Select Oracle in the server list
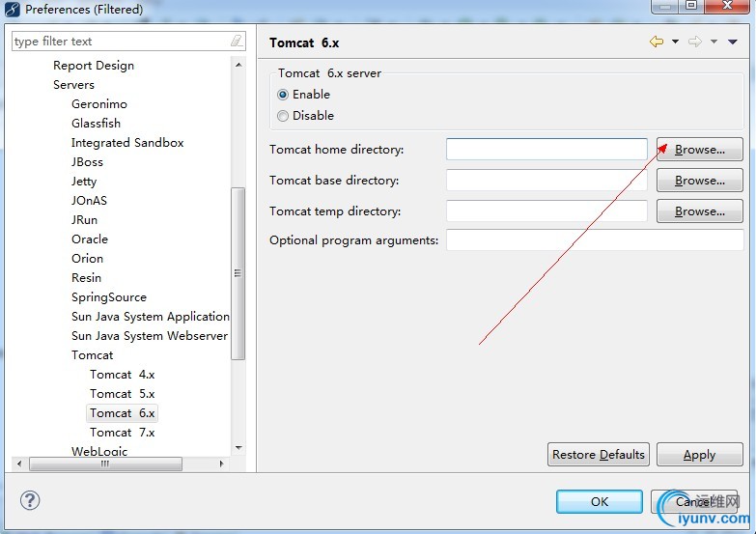Screen dimensions: 756x534 90,239
